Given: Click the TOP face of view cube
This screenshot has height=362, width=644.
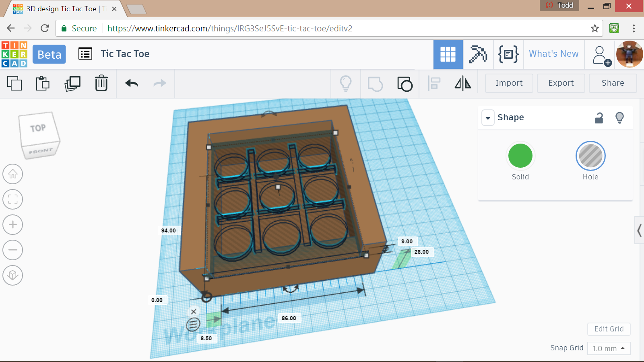Looking at the screenshot, I should tap(38, 128).
